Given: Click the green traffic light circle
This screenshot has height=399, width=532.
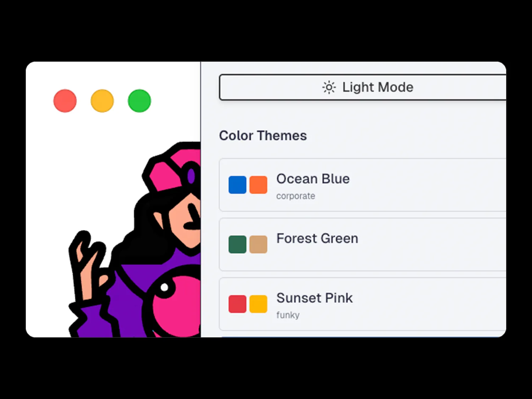Looking at the screenshot, I should 139,101.
